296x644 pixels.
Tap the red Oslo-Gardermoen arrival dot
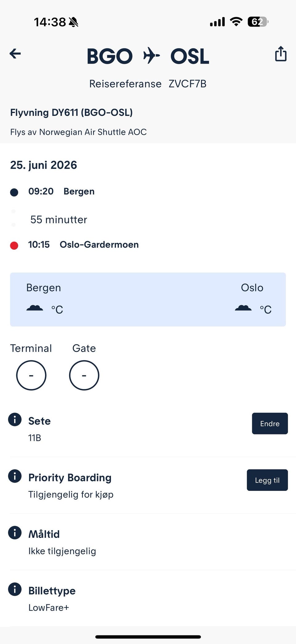point(14,245)
